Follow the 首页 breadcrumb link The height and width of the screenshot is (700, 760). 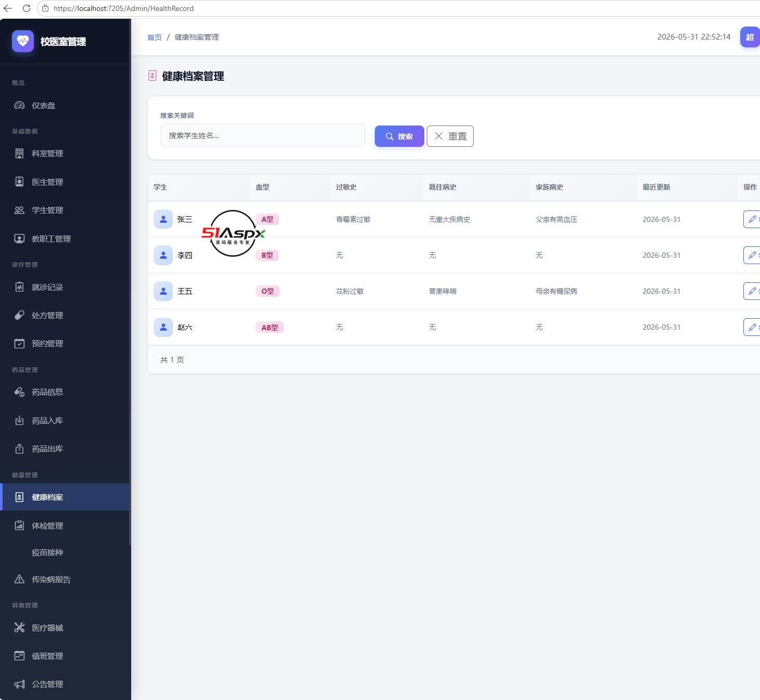[155, 37]
